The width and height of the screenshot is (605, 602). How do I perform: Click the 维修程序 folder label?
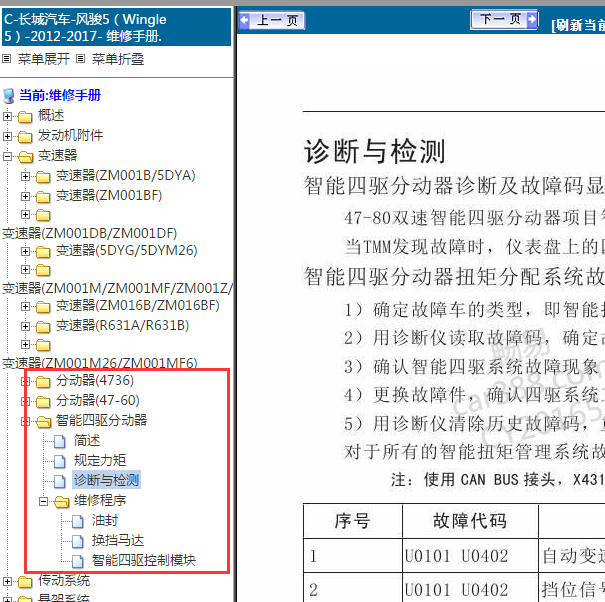(100, 501)
